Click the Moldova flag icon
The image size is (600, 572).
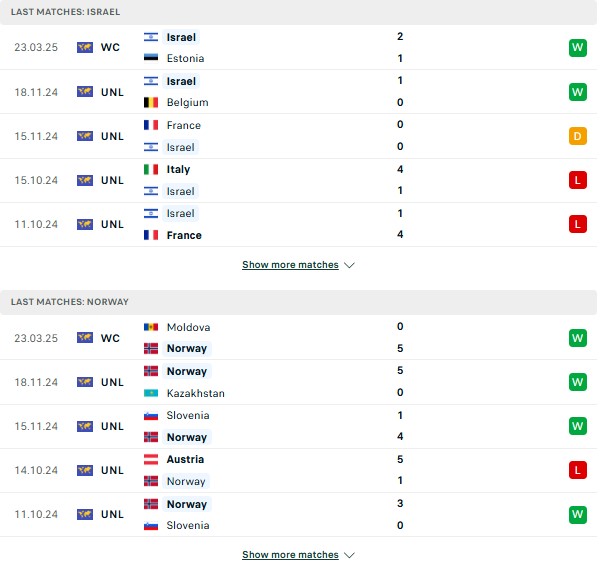pos(151,327)
